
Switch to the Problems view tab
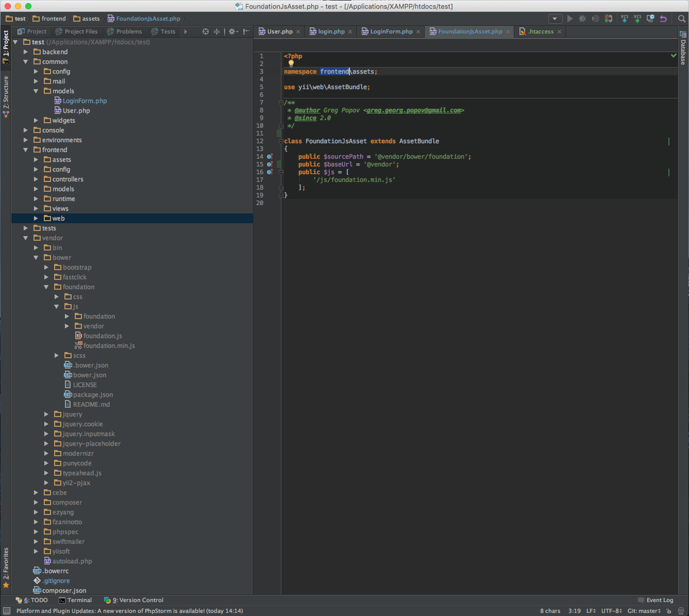click(124, 31)
